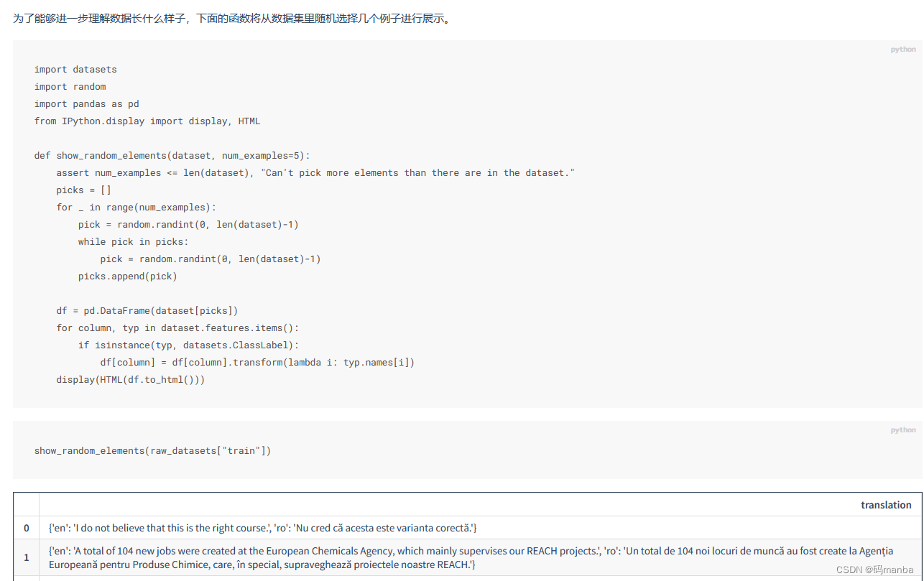Click the 'display(HTML(df.to_html()))' line
This screenshot has height=581, width=924.
pyautogui.click(x=130, y=380)
